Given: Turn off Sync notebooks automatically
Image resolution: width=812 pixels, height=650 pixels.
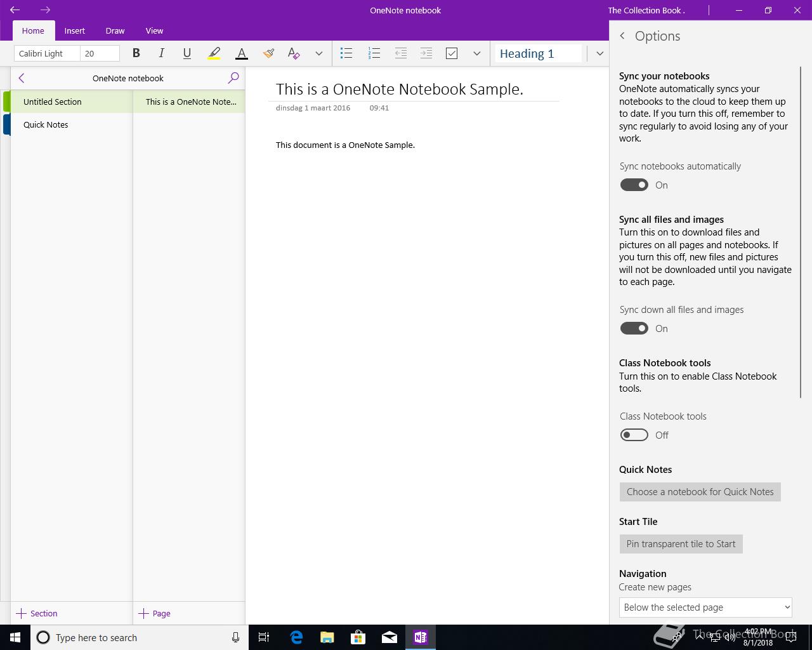Looking at the screenshot, I should (634, 185).
